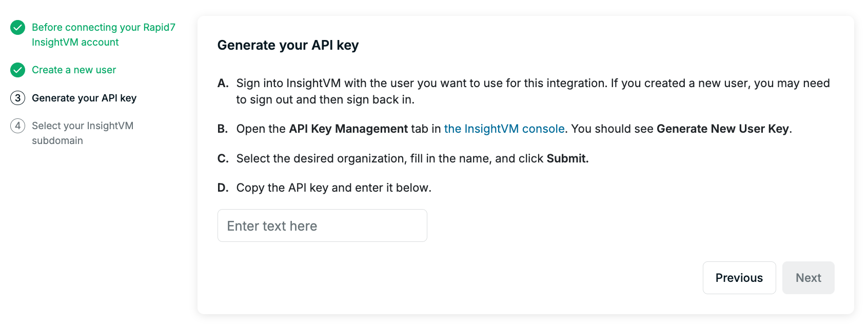868x328 pixels.
Task: Click the bold 'Submit.' text in step C
Action: 567,158
